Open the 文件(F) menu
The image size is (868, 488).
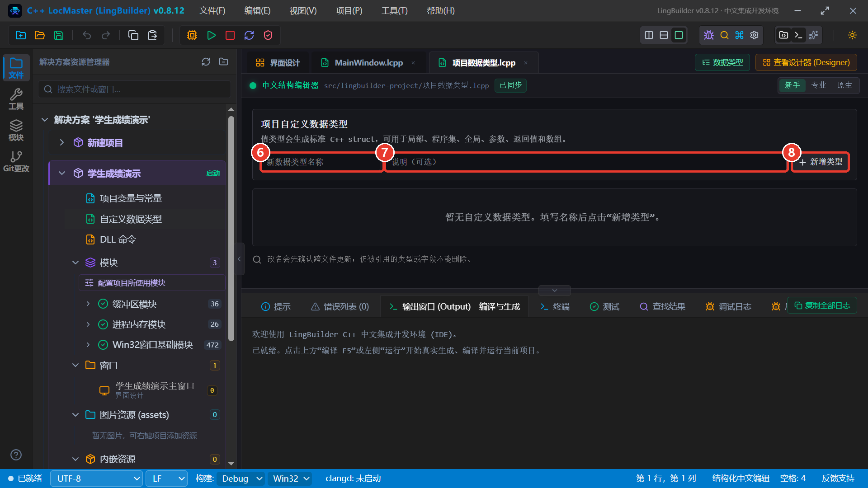coord(212,10)
